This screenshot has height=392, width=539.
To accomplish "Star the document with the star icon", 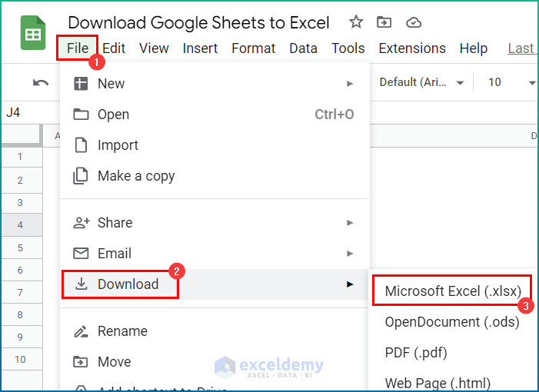I will click(x=356, y=22).
